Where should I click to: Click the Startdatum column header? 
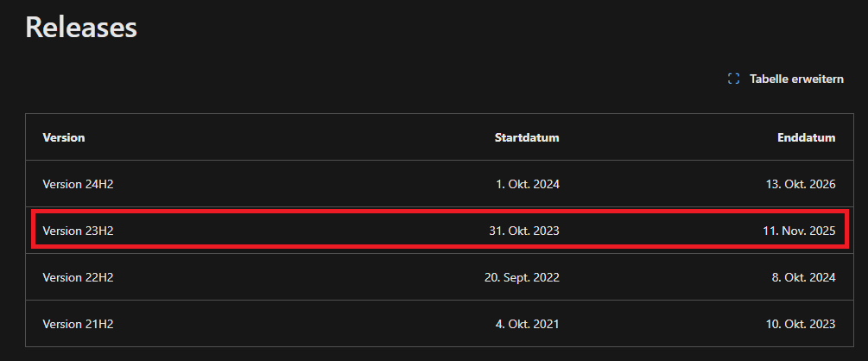tap(527, 137)
